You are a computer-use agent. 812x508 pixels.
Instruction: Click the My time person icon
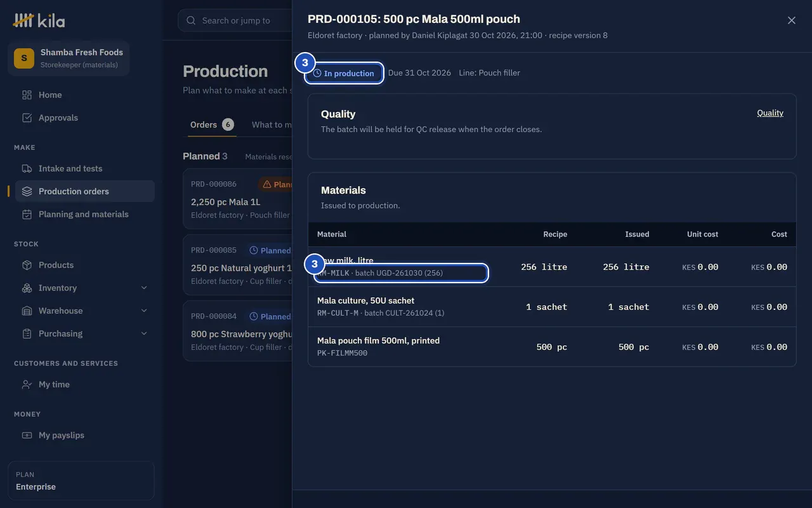click(x=27, y=384)
